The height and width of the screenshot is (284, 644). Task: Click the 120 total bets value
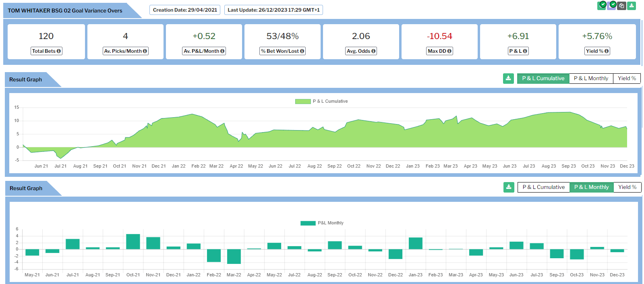pos(46,36)
